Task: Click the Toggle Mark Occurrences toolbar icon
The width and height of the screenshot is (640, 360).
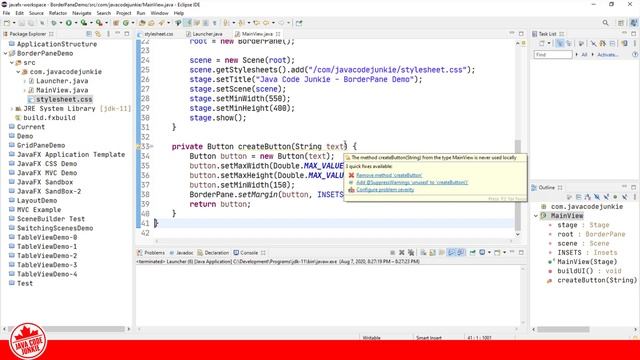Action: (x=187, y=23)
